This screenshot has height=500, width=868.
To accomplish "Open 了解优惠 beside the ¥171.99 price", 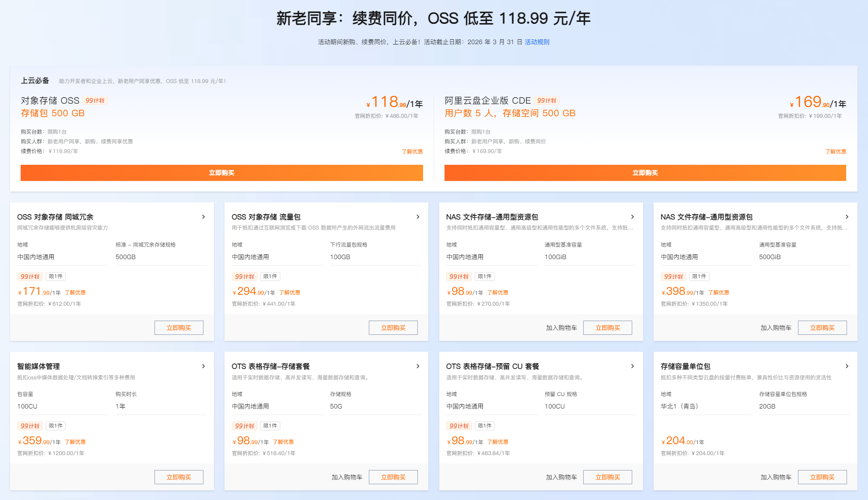I will 75,293.
